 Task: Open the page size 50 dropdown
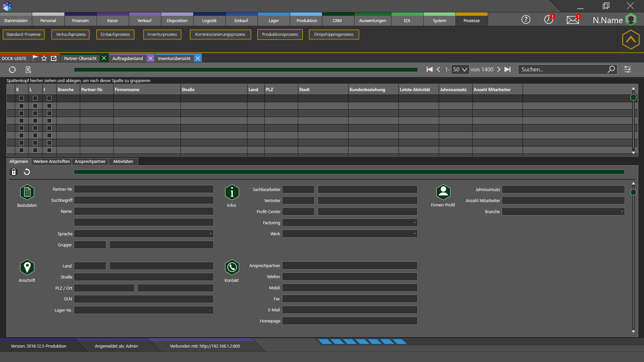(460, 69)
